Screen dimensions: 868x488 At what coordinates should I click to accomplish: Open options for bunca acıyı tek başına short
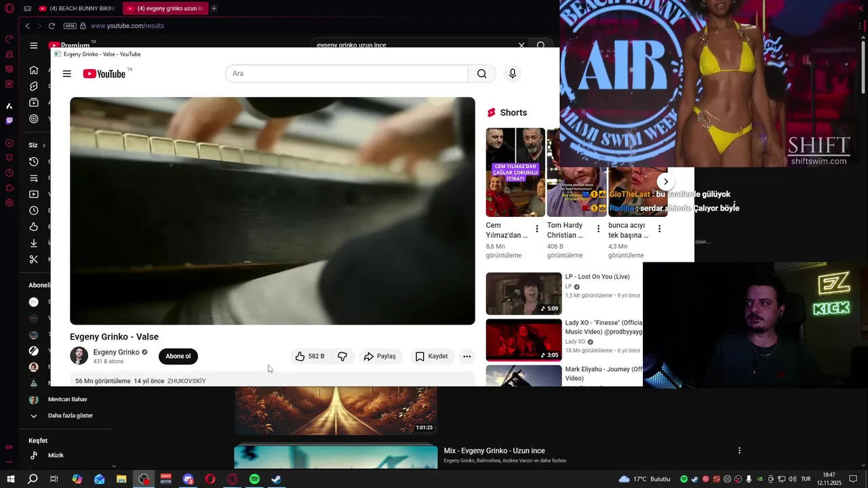point(659,228)
